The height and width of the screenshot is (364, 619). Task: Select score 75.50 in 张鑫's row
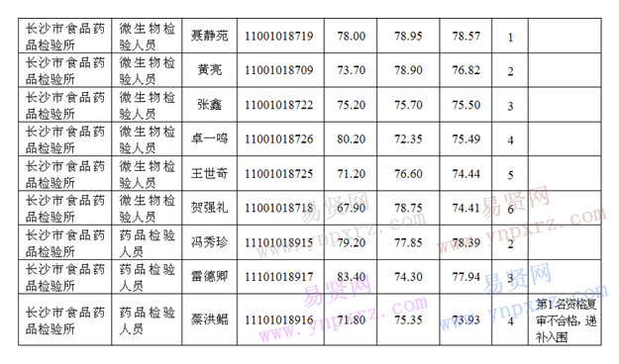pyautogui.click(x=466, y=105)
